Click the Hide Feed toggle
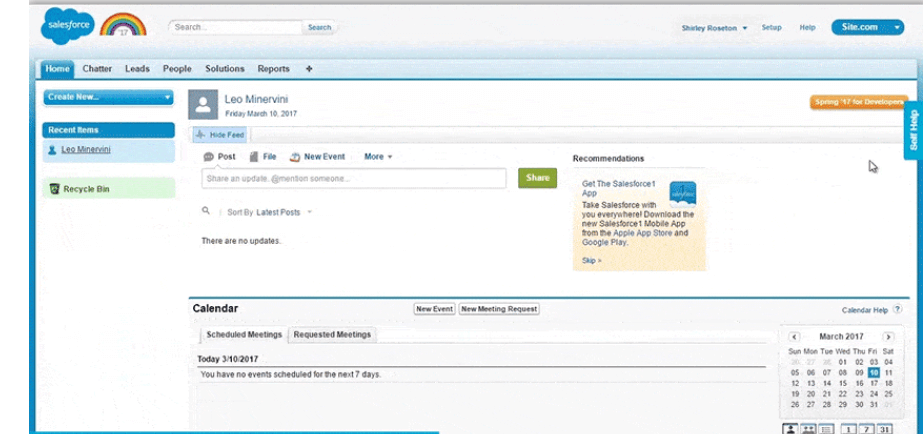 (220, 135)
